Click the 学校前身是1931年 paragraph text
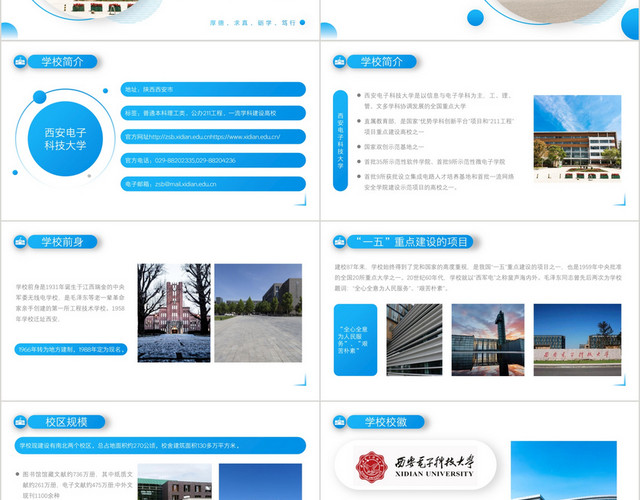Image resolution: width=640 pixels, height=500 pixels. point(70,303)
